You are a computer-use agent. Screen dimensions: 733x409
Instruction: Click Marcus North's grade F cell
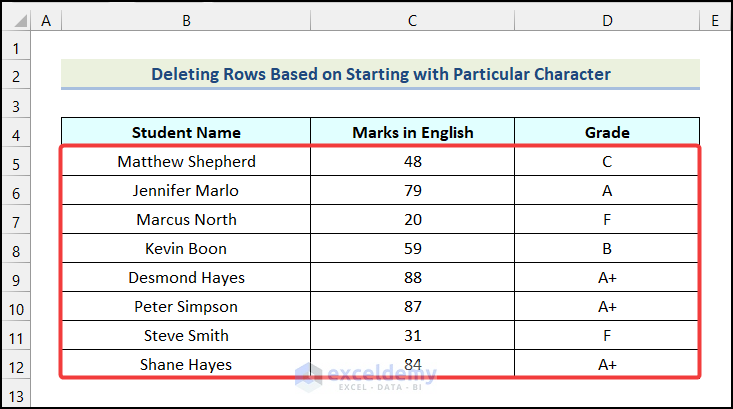[x=607, y=220]
